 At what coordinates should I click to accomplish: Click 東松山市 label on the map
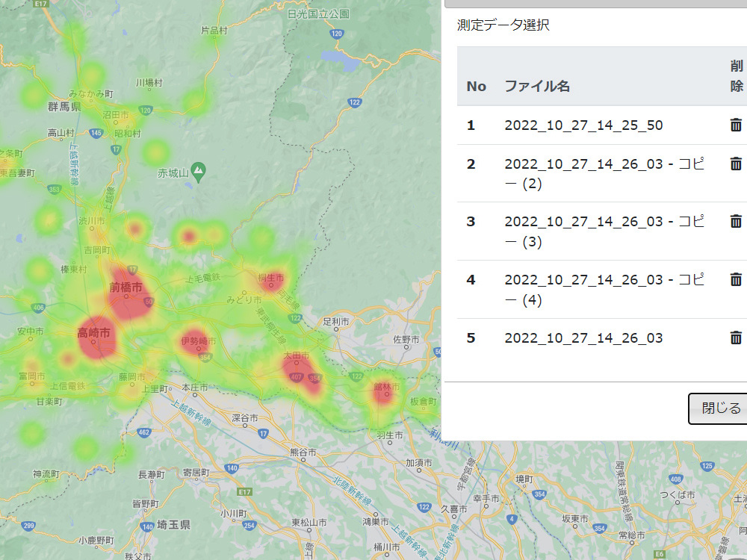tap(309, 522)
